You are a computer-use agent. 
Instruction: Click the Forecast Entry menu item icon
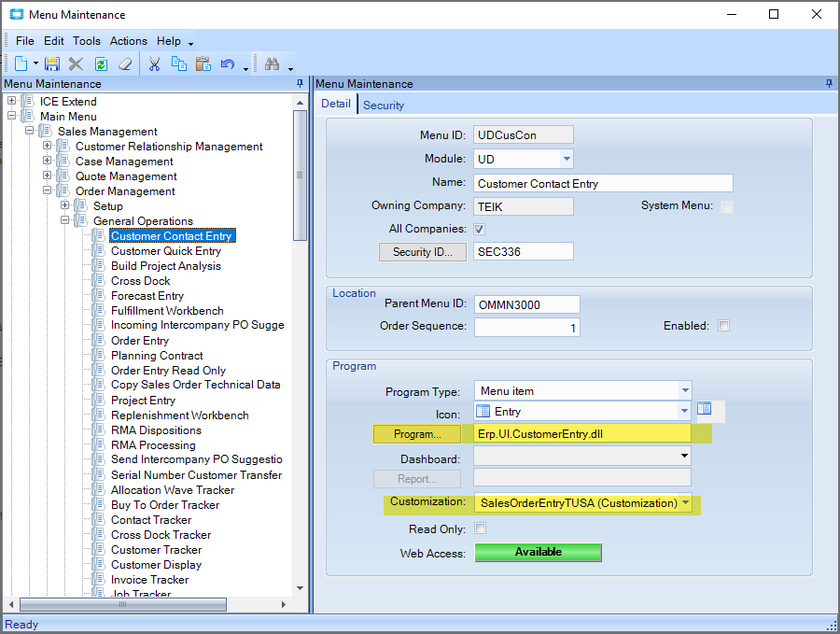(x=98, y=295)
